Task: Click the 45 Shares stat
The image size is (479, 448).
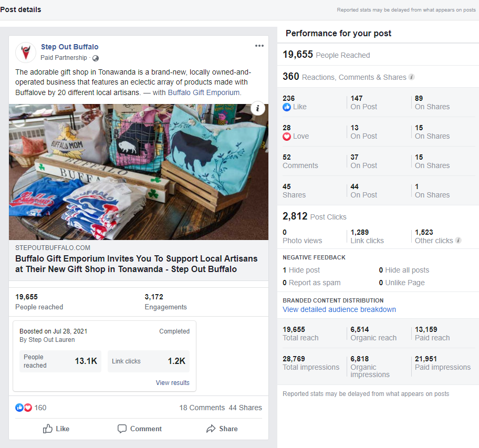Action: pyautogui.click(x=294, y=191)
